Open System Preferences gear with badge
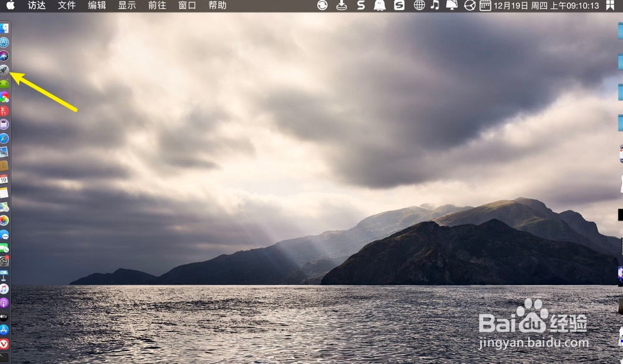The image size is (623, 364). point(4,261)
